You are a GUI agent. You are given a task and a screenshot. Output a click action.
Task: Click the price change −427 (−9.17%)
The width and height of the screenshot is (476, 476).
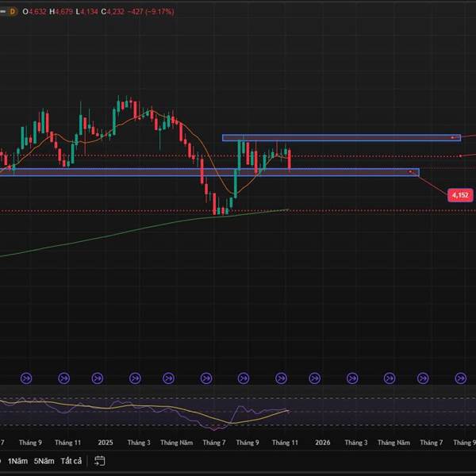151,12
